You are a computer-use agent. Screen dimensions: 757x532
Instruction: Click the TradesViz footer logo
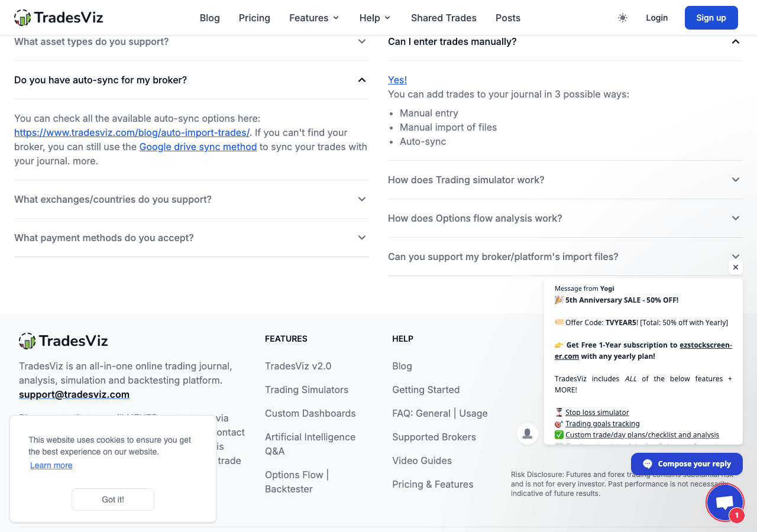tap(63, 340)
